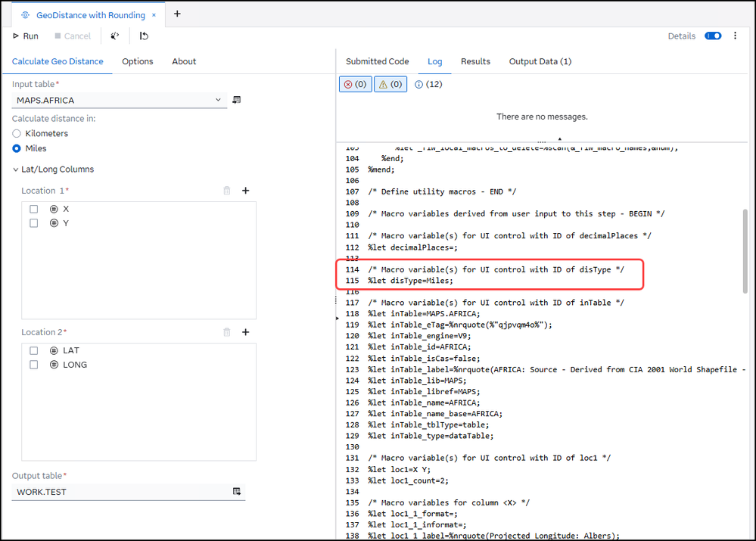Click the numeric type icon next to LONG
Viewport: 756px width, 541px height.
(x=54, y=365)
